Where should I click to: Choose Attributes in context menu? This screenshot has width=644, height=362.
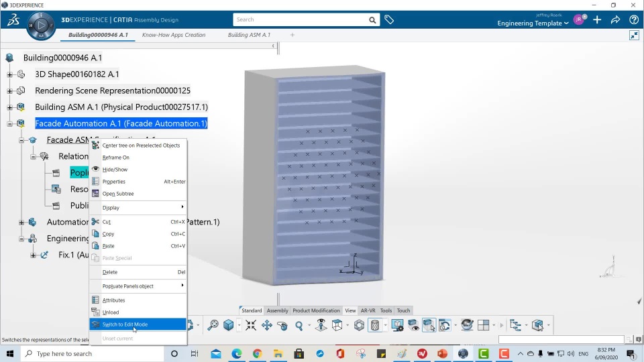[138, 300]
